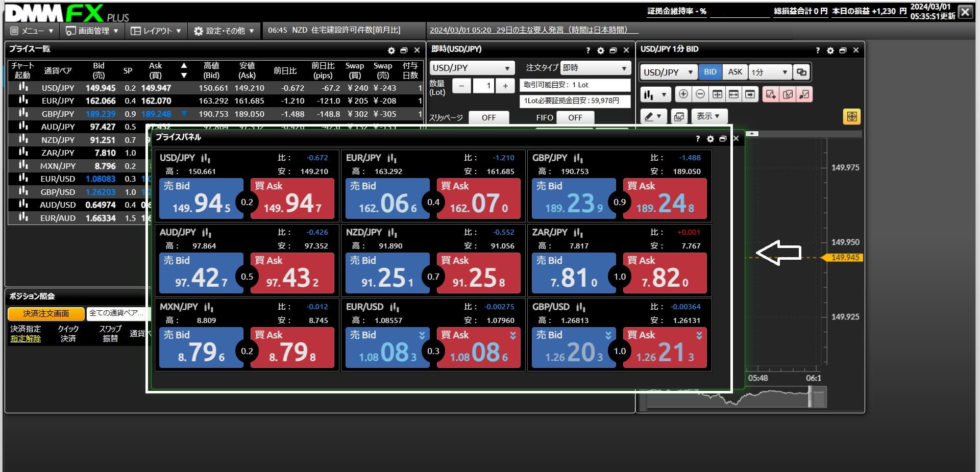Viewport: 980px width, 472px height.
Task: Click the chart link icon beside 1分
Action: coord(802,72)
